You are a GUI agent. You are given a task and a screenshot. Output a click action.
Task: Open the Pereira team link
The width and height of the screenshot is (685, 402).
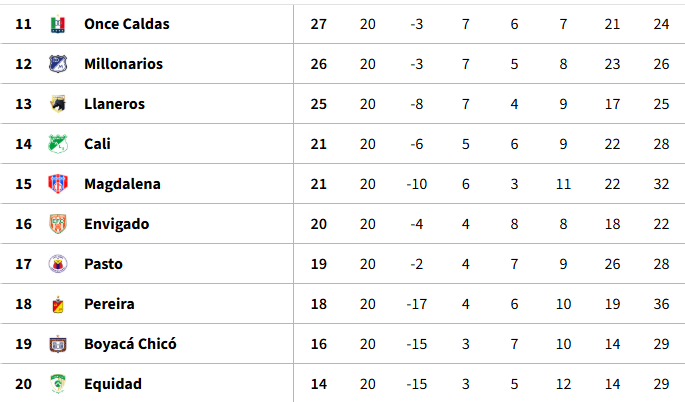tap(109, 304)
